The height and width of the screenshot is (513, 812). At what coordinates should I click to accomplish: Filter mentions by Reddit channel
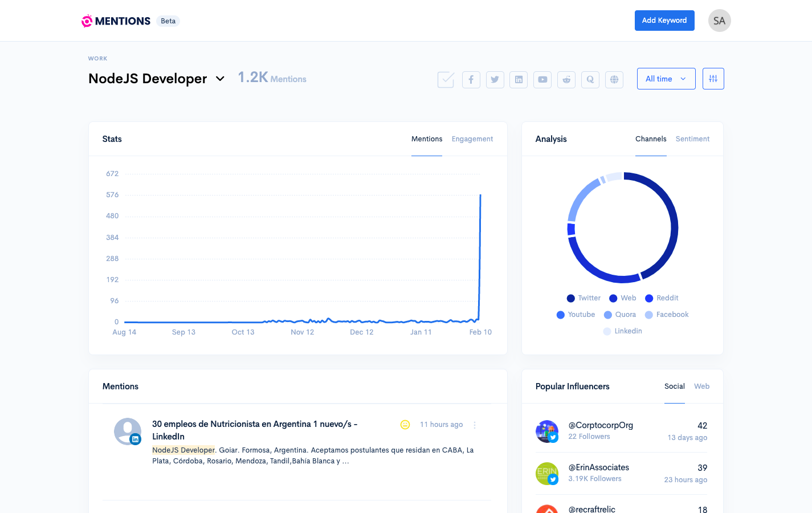566,79
